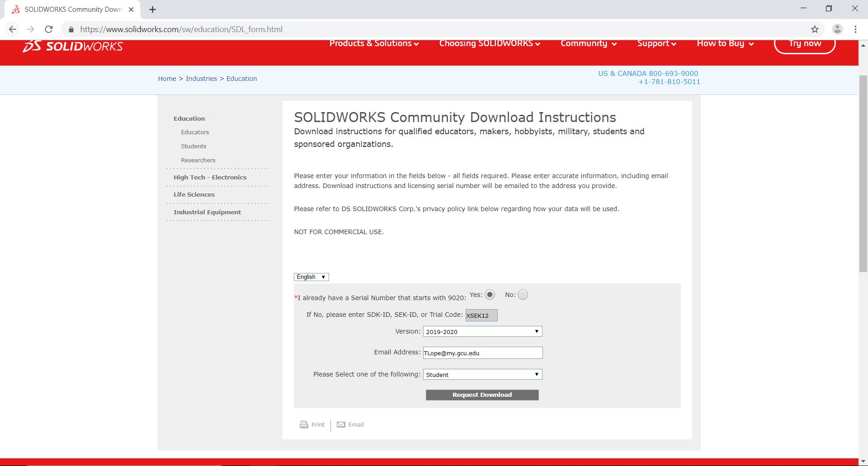Open the Educators sidebar link

[195, 132]
